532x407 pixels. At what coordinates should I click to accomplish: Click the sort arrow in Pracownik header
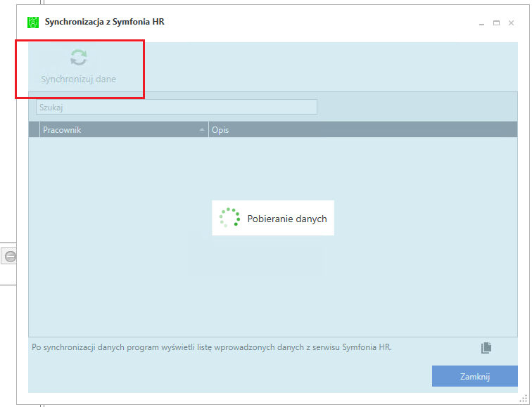[202, 130]
